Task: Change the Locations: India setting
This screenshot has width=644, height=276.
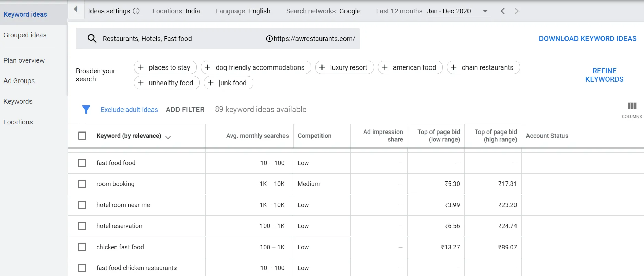Action: [x=176, y=11]
